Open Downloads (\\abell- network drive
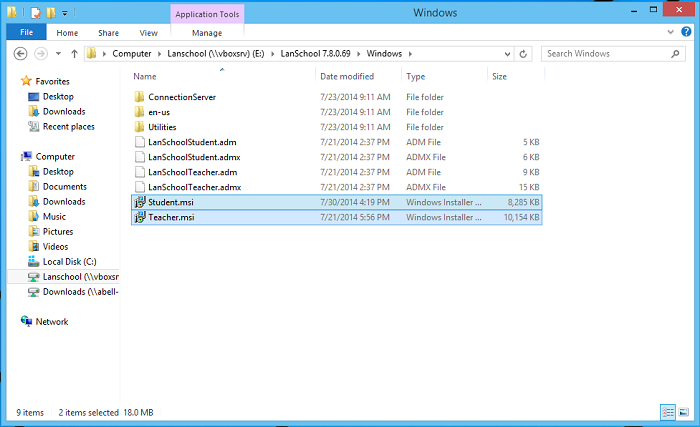Viewport: 700px width, 427px height. click(x=80, y=292)
